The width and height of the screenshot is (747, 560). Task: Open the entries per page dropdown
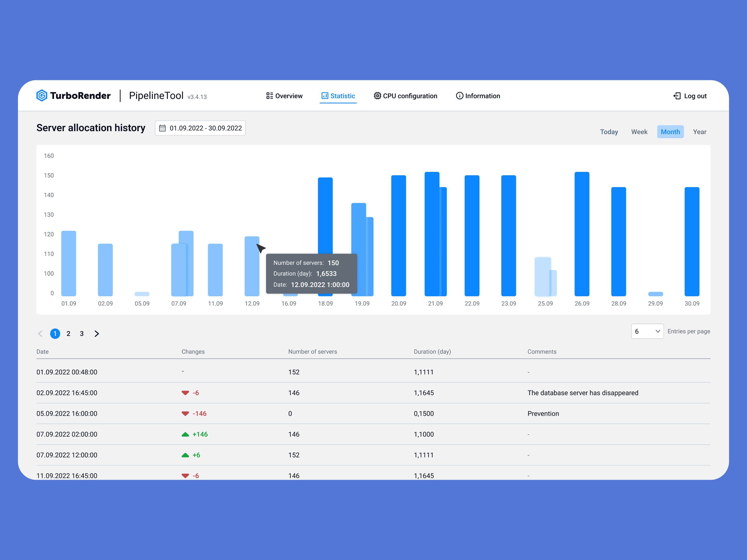pyautogui.click(x=647, y=331)
